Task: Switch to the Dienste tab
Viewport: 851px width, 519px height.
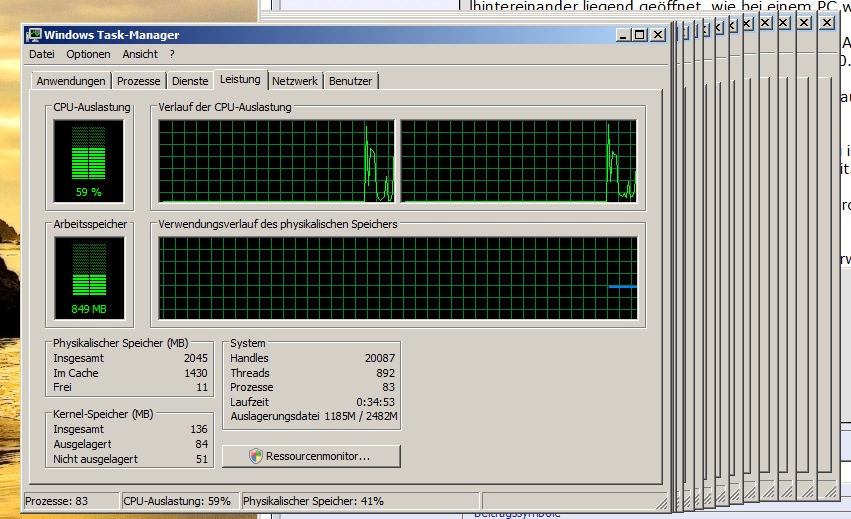Action: (190, 81)
